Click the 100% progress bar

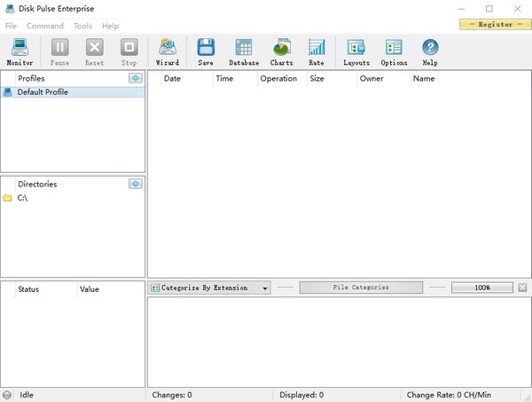coord(482,288)
